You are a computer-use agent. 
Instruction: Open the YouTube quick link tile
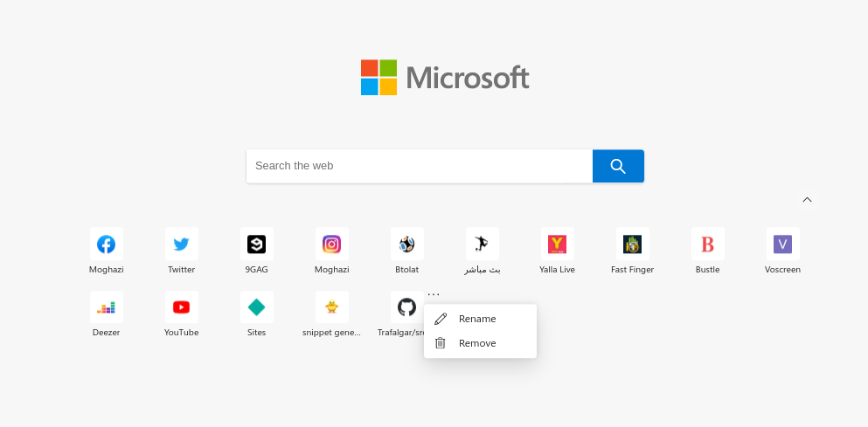tap(182, 307)
